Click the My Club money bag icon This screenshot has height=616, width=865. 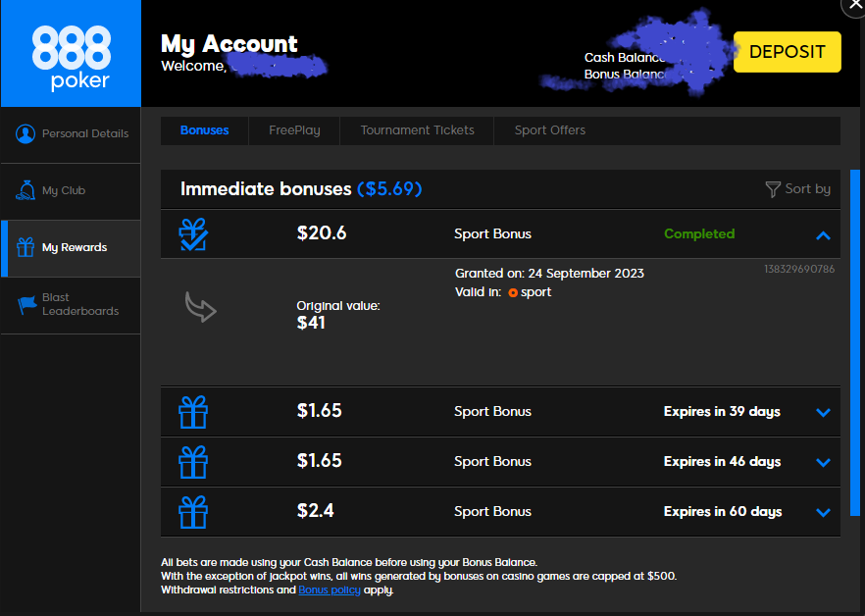click(25, 190)
